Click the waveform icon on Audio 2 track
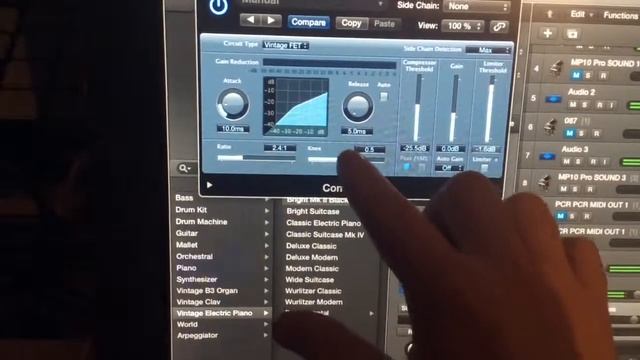640x360 pixels. click(x=553, y=99)
